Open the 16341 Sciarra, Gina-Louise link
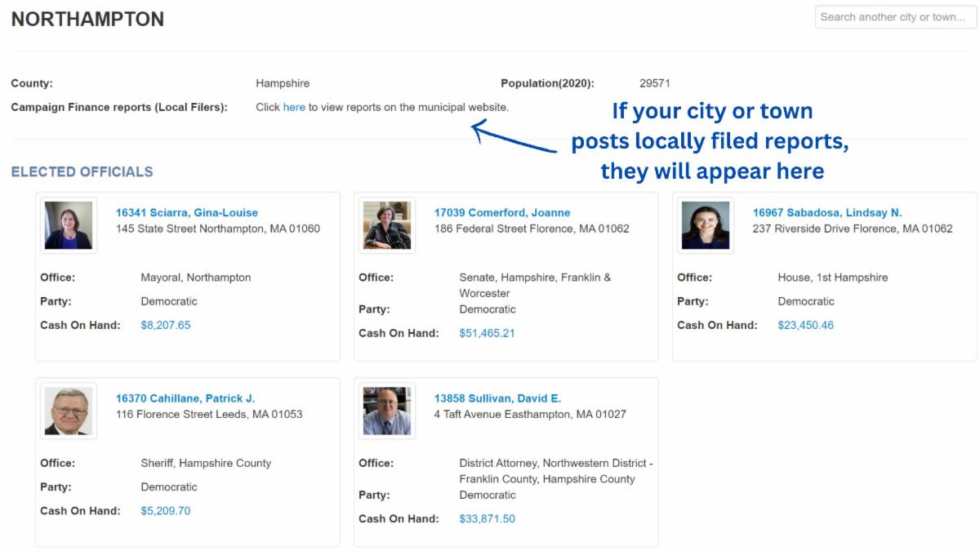The image size is (980, 551). [x=186, y=213]
